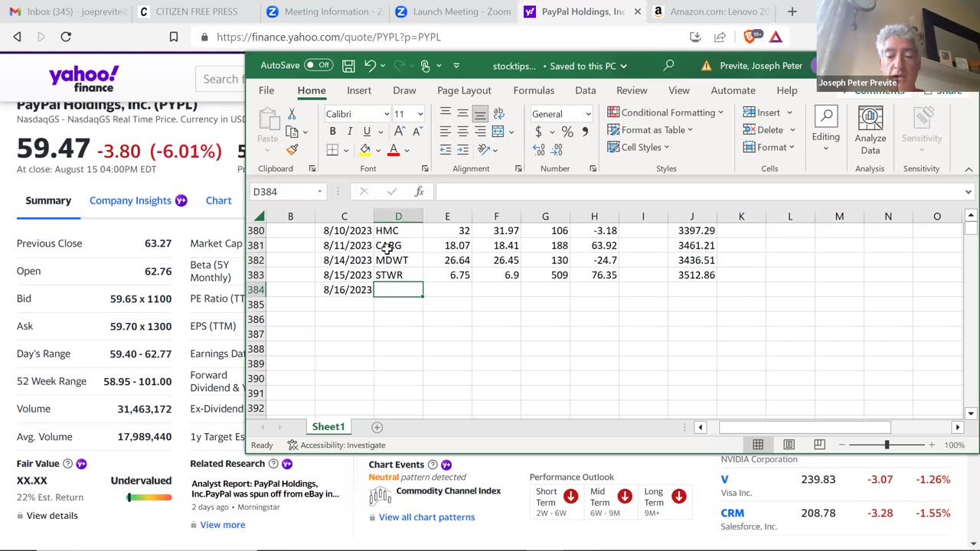Click the Touch/Mouse mode icon
This screenshot has width=980, height=551.
(425, 66)
